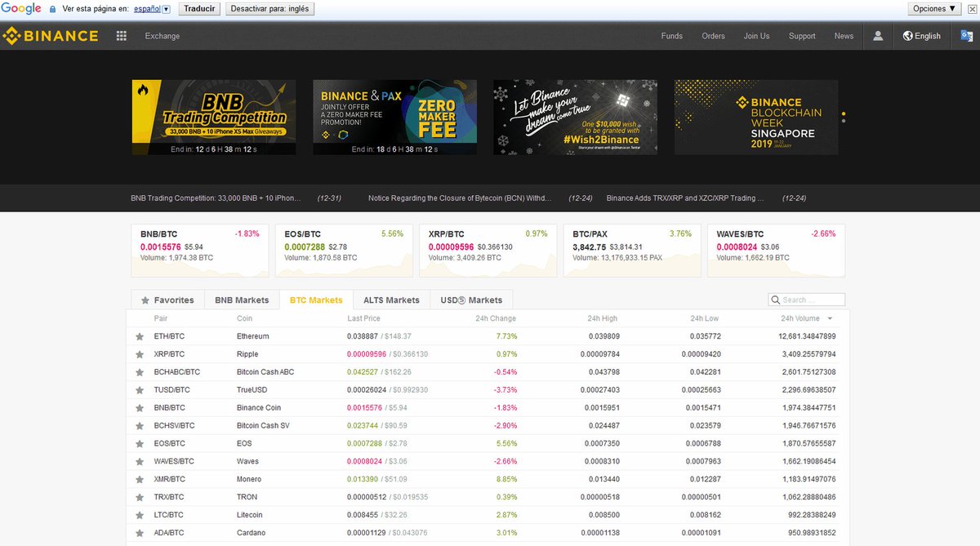Screen dimensions: 980x546
Task: Favorite the WAVES/BTC row star
Action: (x=140, y=462)
